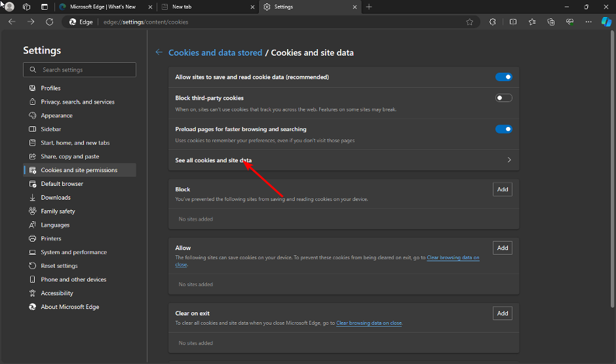616x364 pixels.
Task: Close the Settings tab
Action: [355, 7]
